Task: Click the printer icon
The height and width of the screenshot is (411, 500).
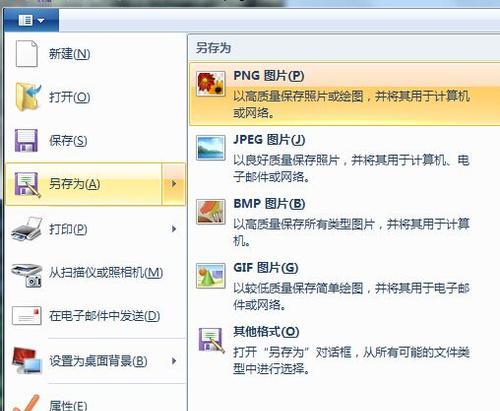Action: click(x=27, y=229)
